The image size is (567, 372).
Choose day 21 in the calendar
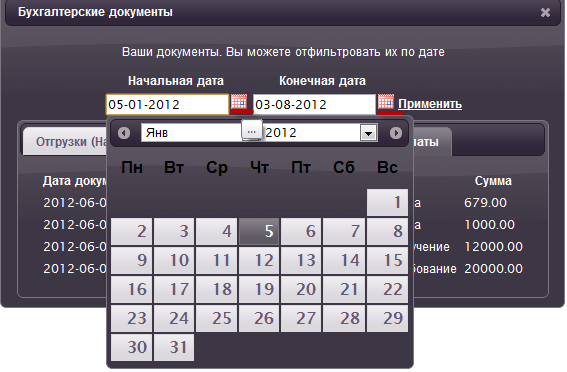tap(344, 289)
